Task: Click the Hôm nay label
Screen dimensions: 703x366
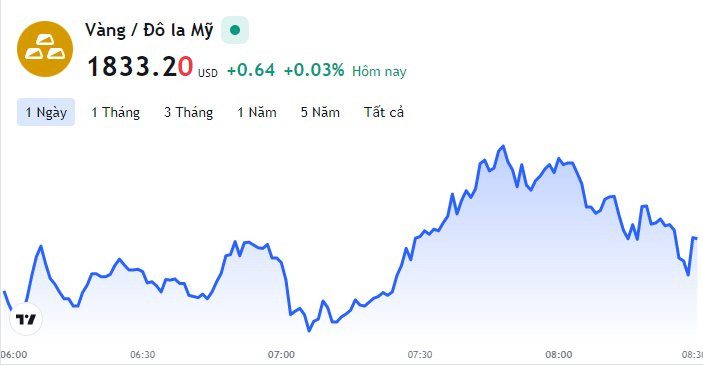Action: [x=379, y=71]
